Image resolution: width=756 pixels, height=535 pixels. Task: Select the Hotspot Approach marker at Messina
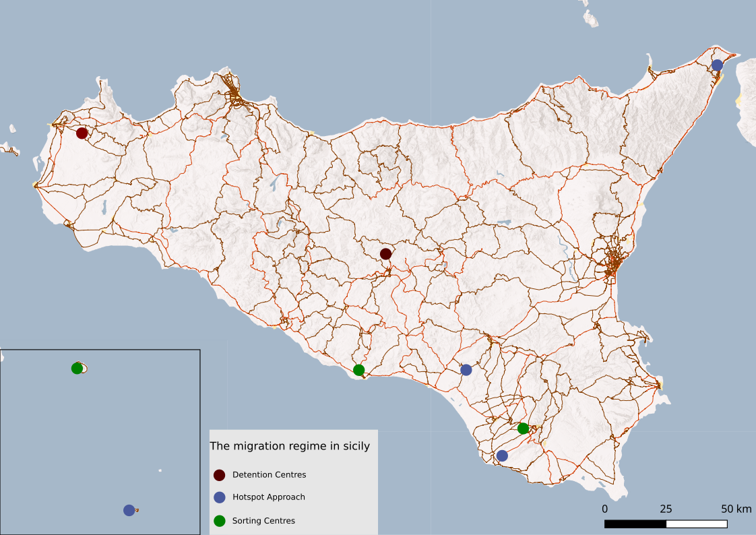point(717,65)
